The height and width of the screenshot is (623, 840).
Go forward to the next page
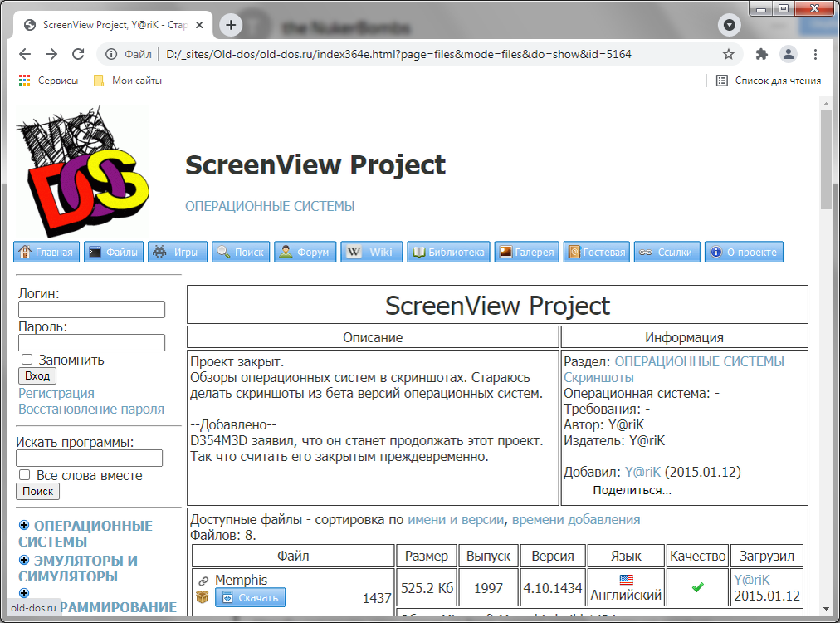pos(51,54)
